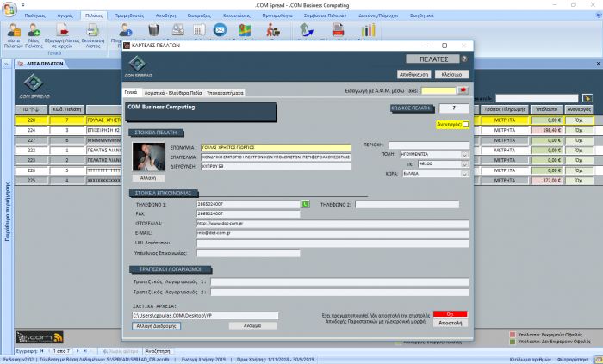The width and height of the screenshot is (603, 364).
Task: Click the search button icon above customer list
Action: (587, 98)
